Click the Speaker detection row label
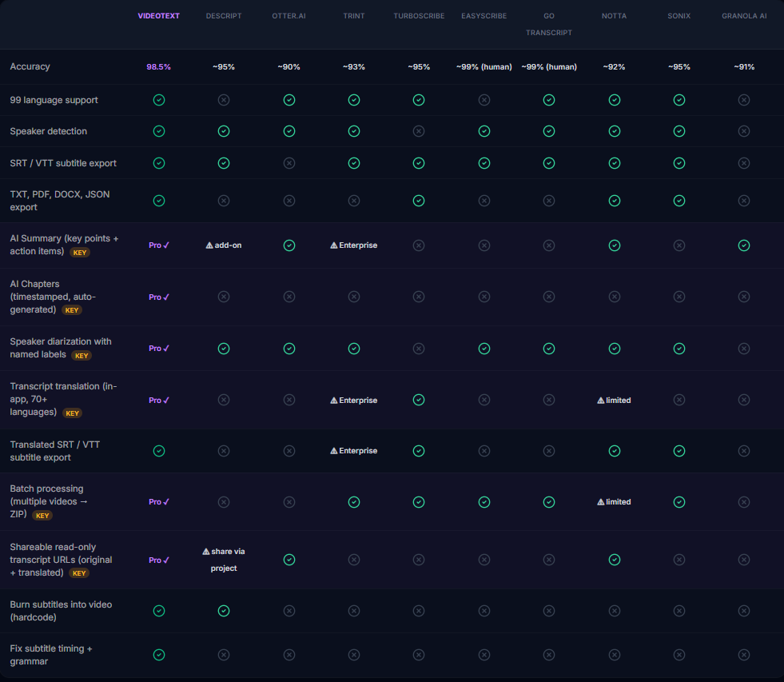This screenshot has height=682, width=784. point(49,131)
